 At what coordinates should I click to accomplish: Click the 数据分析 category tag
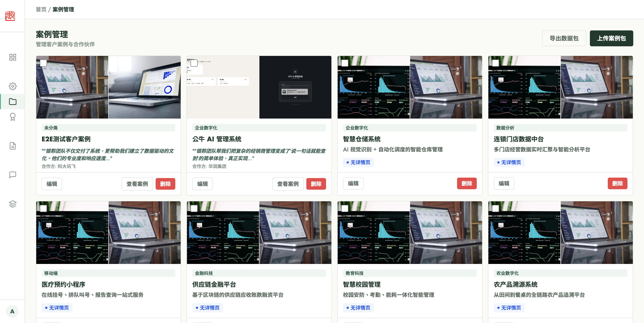(x=561, y=128)
